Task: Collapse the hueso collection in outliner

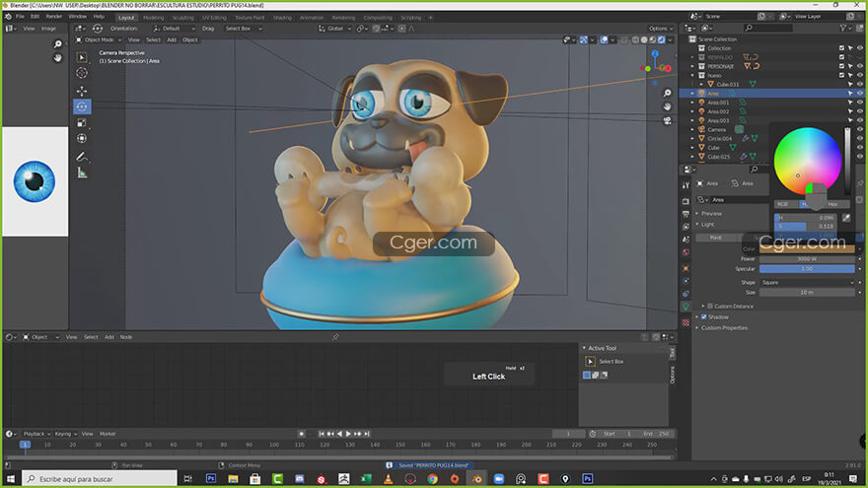Action: click(x=692, y=75)
